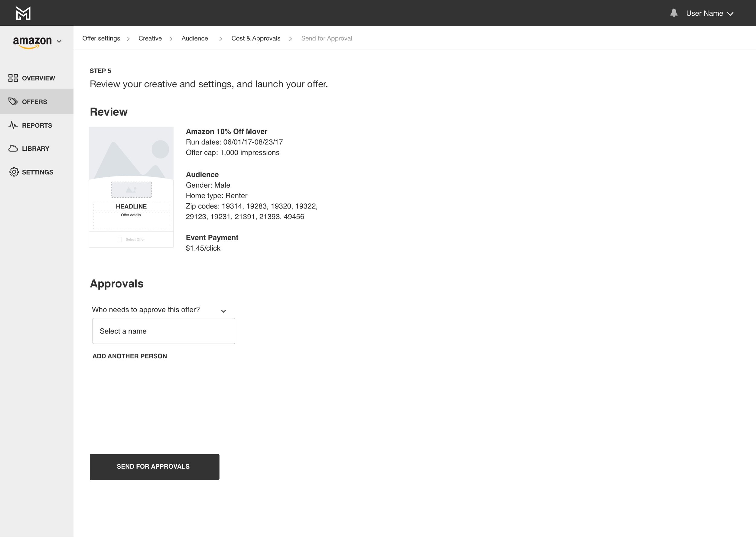756x538 pixels.
Task: Click chevron after Cost & Approvals breadcrumb
Action: tap(291, 39)
